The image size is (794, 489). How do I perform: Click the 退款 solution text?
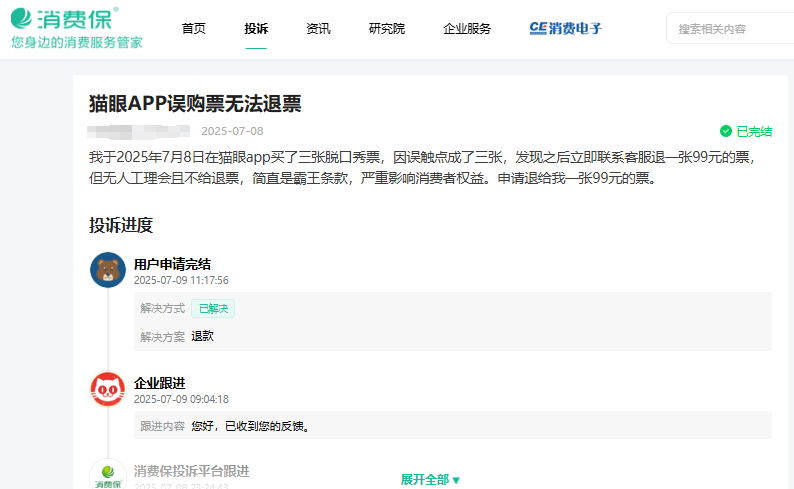[203, 336]
